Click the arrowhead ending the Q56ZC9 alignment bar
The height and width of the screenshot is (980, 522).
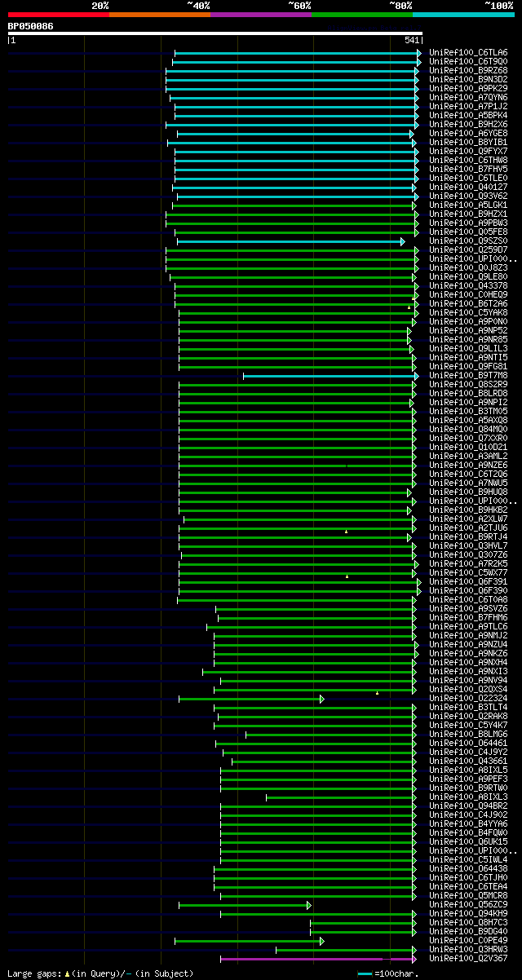click(309, 905)
